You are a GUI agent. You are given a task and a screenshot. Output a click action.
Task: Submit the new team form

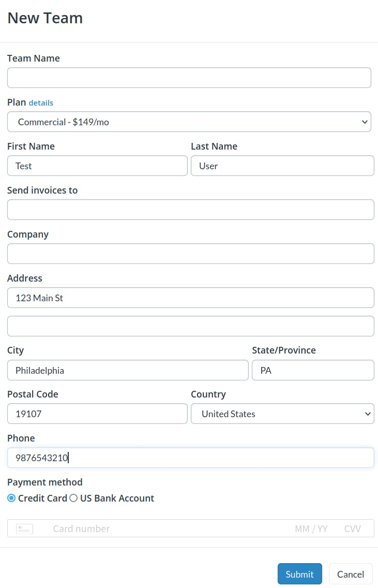point(299,574)
